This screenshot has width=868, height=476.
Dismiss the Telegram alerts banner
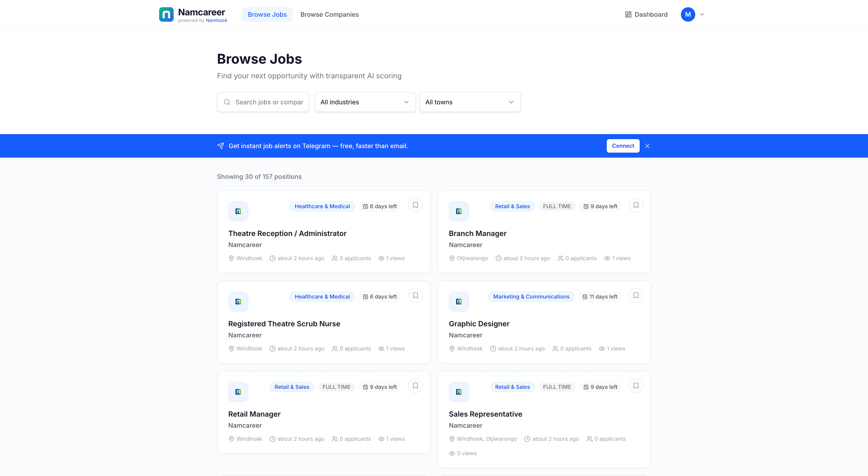[x=647, y=146]
